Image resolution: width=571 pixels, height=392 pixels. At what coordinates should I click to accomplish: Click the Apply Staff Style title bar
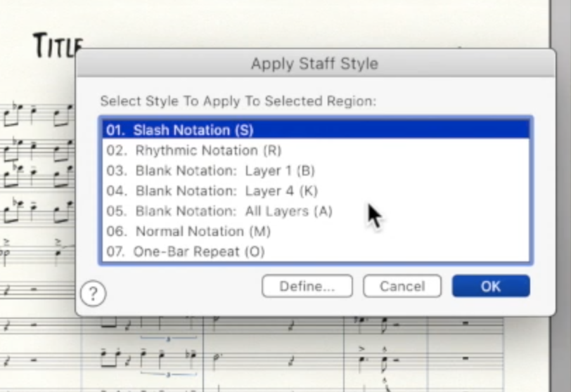click(315, 63)
